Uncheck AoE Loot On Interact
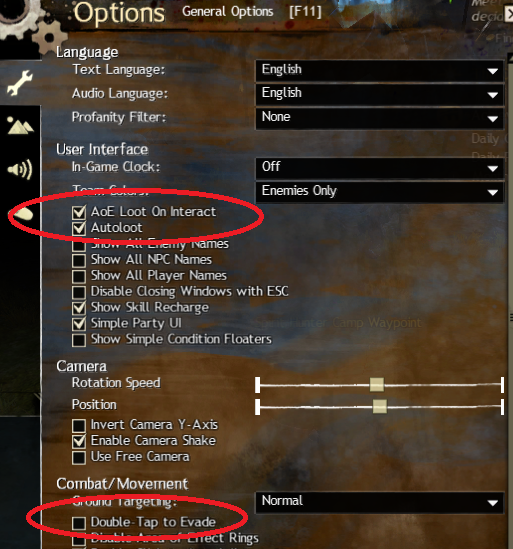513x549 pixels. tap(79, 212)
